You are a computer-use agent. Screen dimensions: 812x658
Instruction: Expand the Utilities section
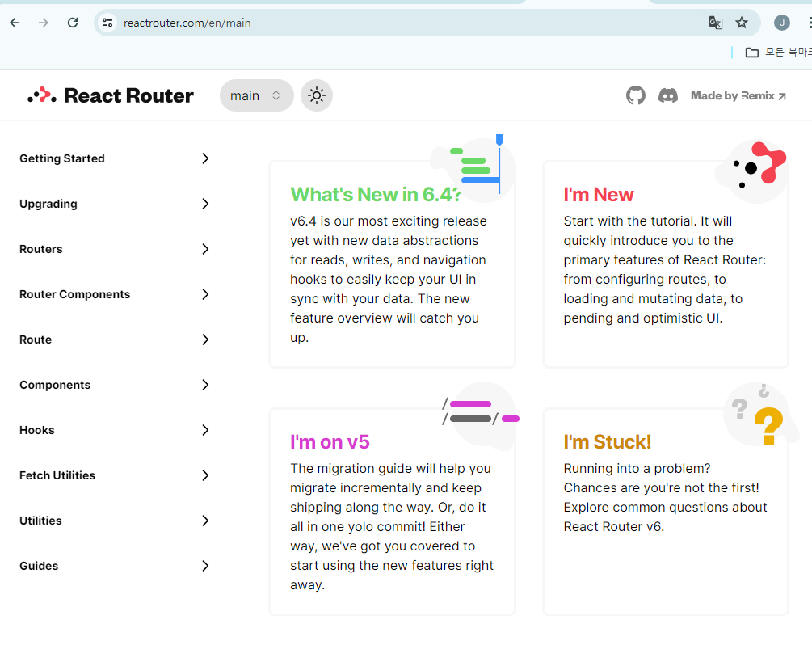pyautogui.click(x=114, y=521)
